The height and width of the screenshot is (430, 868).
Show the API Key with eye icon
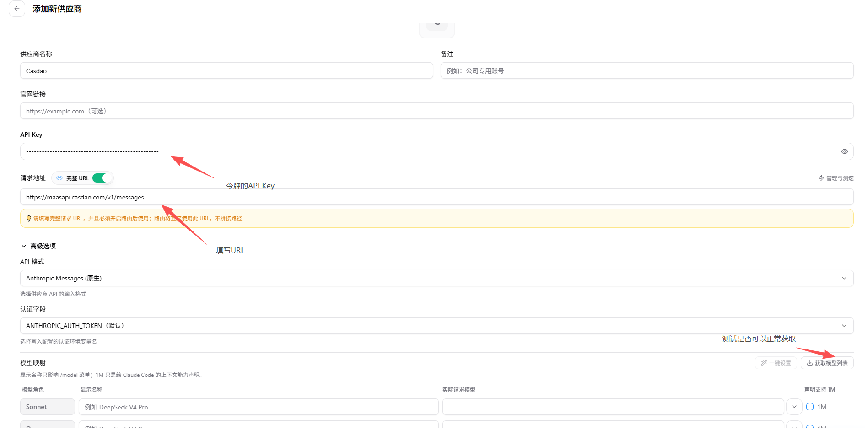(x=844, y=151)
